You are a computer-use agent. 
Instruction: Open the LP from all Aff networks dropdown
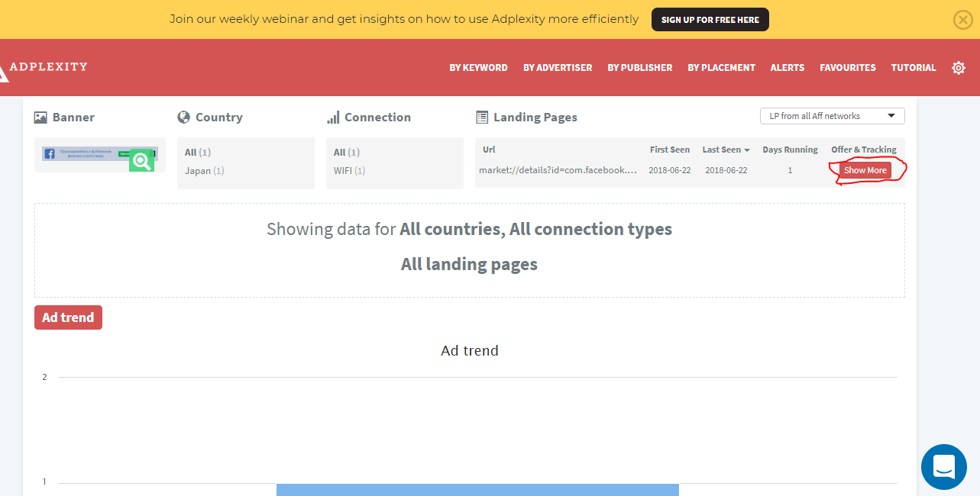(x=832, y=116)
